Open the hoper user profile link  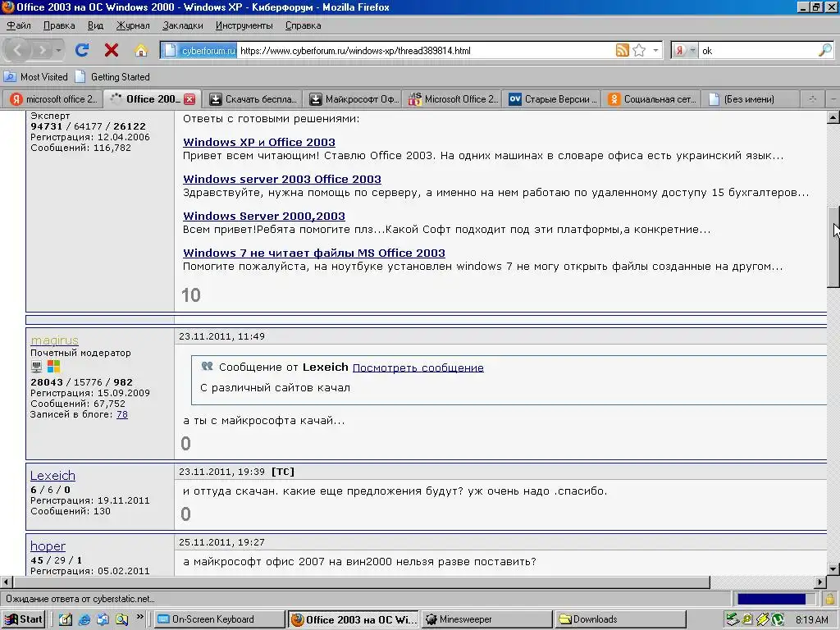coord(48,546)
